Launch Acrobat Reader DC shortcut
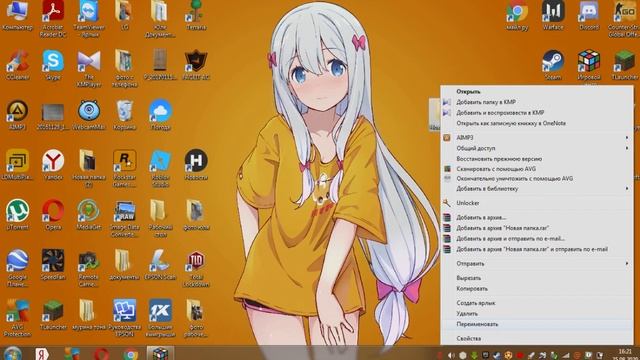This screenshot has height=360, width=640. 53,18
